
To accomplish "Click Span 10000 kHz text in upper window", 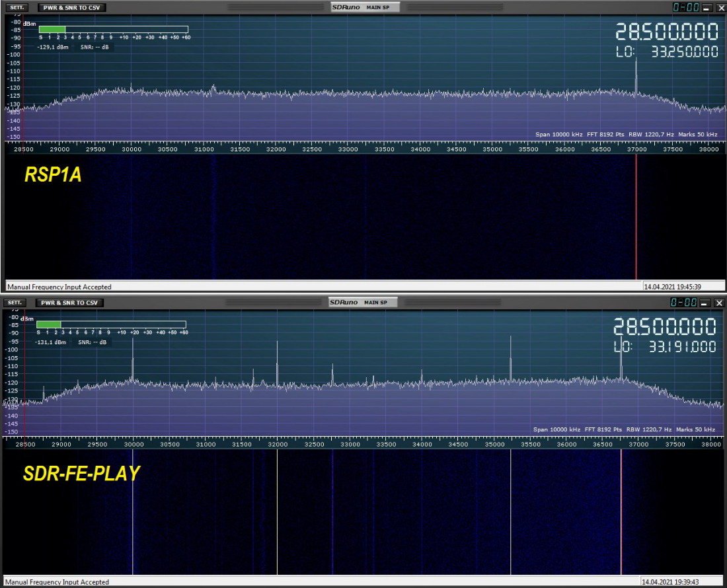I will (x=558, y=134).
